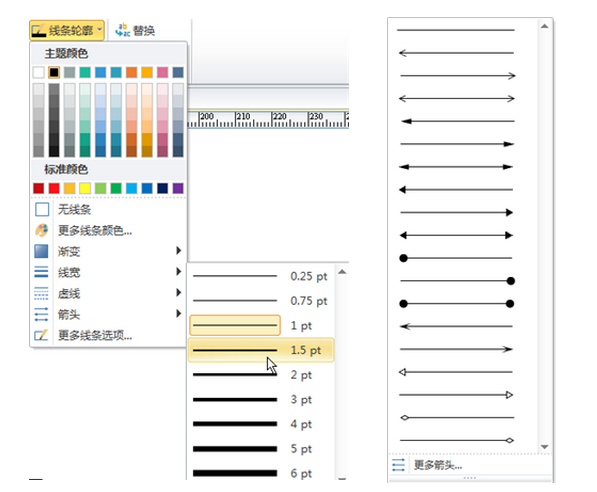
Task: Click the 更多线条选项 pencil icon
Action: [x=42, y=335]
